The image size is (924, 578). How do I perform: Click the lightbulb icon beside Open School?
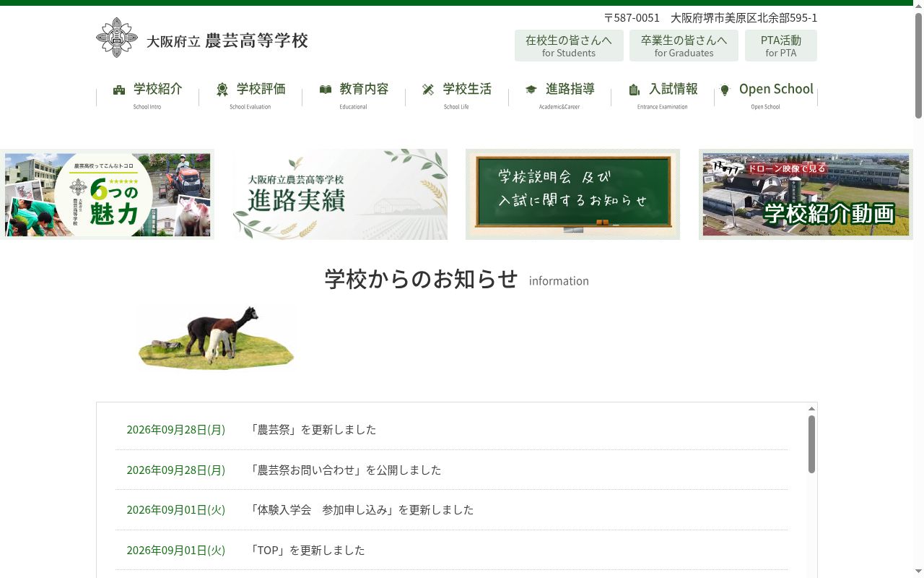coord(725,90)
